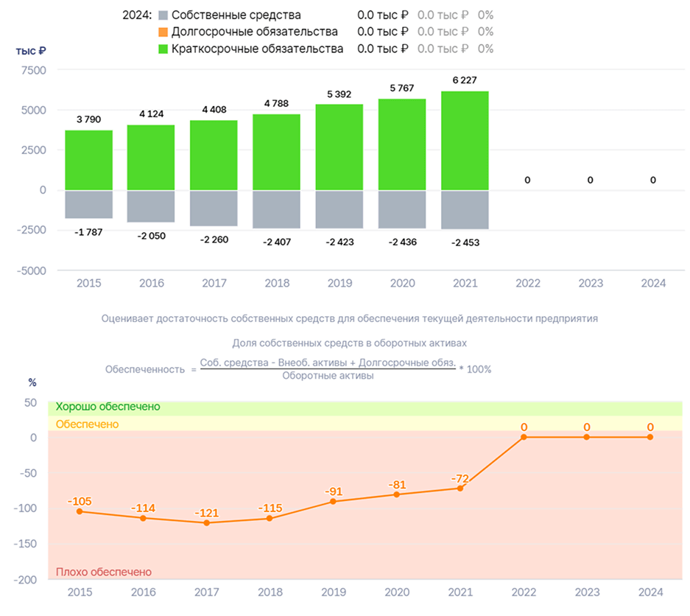Select the Доля собственных средств в оборотных активах subtitle
The width and height of the screenshot is (690, 616).
(x=349, y=343)
